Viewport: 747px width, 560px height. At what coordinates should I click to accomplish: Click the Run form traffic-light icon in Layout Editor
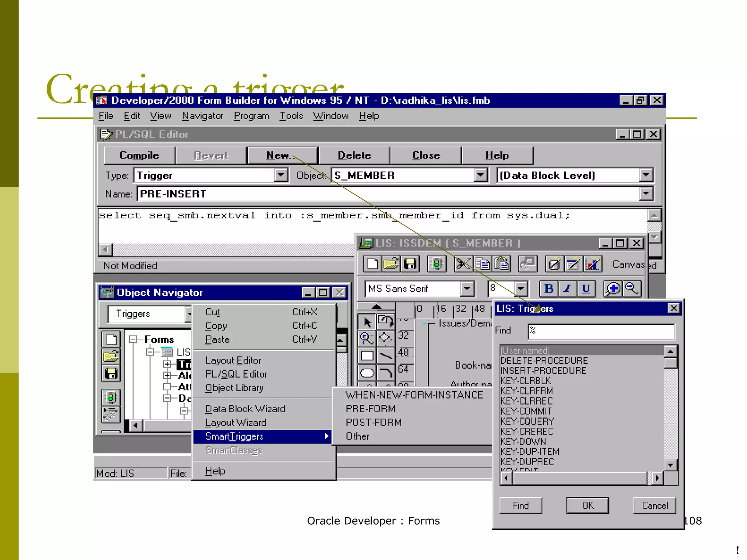pos(437,264)
